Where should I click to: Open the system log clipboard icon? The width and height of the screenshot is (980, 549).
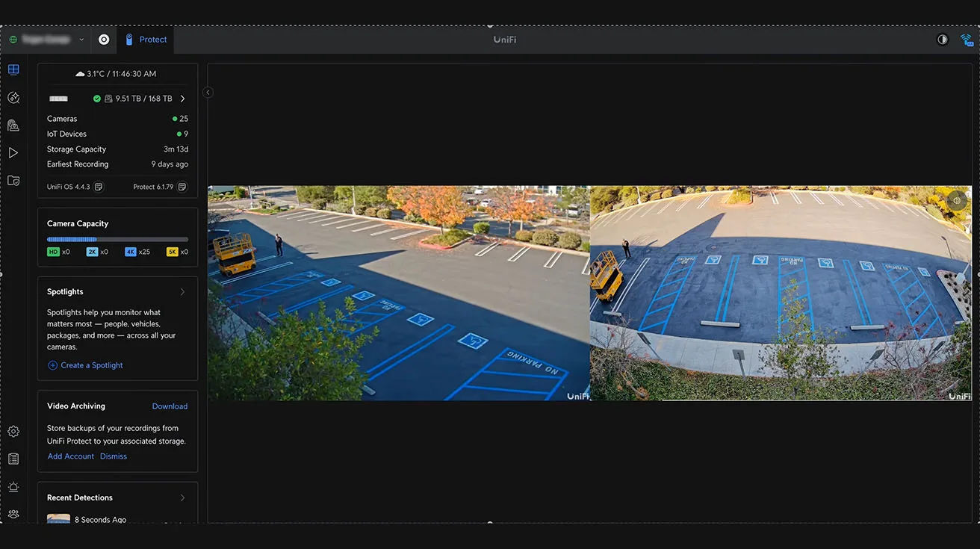tap(13, 459)
